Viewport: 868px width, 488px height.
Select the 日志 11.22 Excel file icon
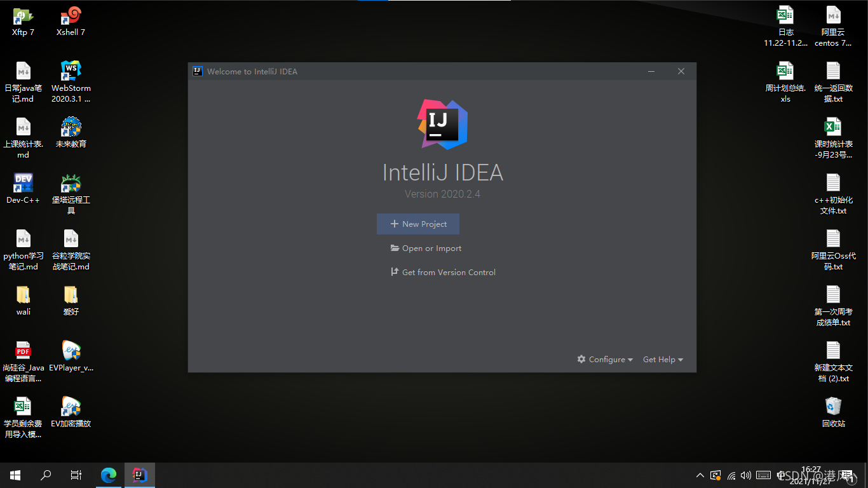pos(785,26)
